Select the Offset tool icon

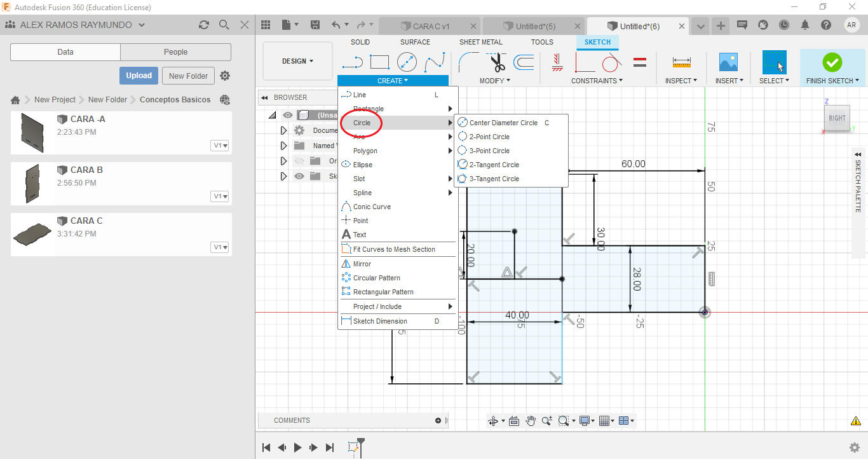524,62
